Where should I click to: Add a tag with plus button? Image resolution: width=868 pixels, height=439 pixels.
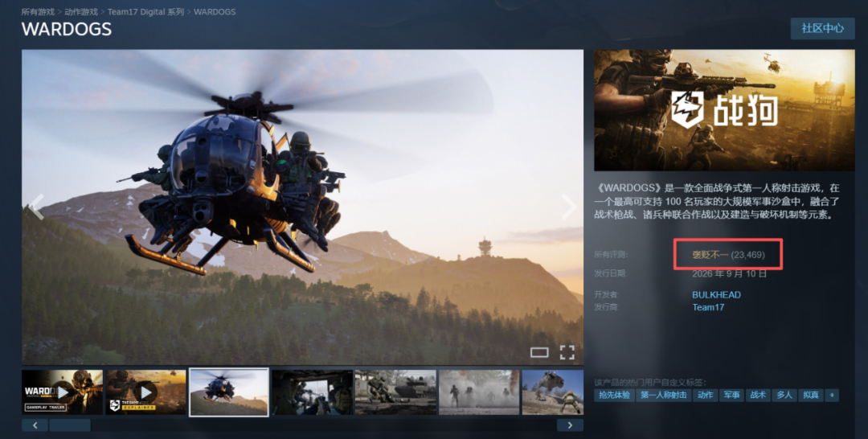pyautogui.click(x=832, y=396)
